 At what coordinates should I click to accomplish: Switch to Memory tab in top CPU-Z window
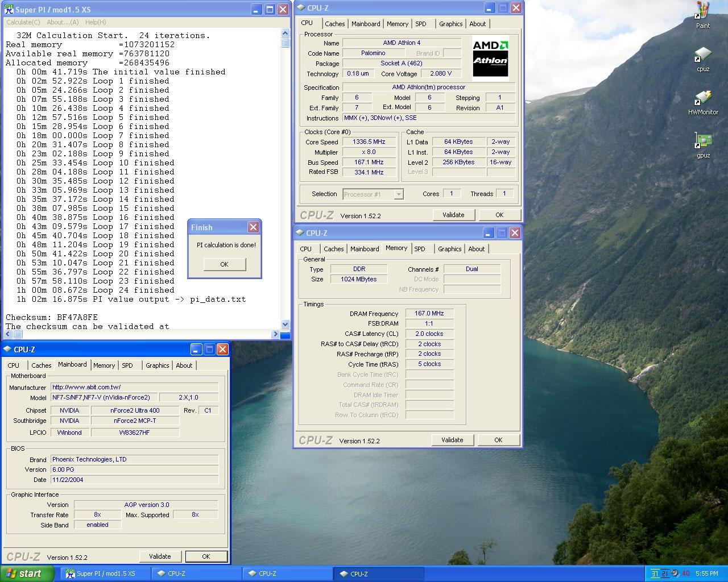pyautogui.click(x=398, y=24)
